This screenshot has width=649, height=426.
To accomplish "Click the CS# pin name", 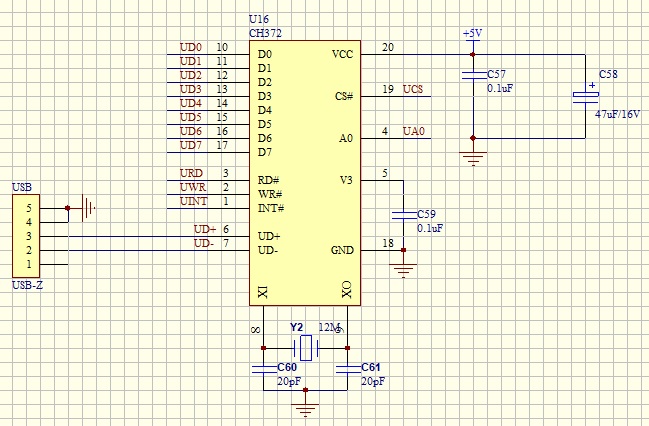I will 344,96.
